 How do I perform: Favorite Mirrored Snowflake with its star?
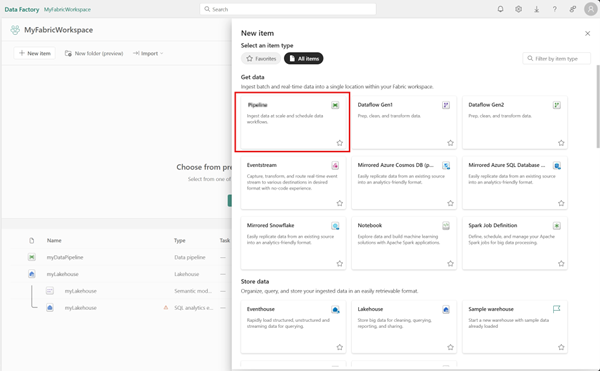[x=339, y=264]
